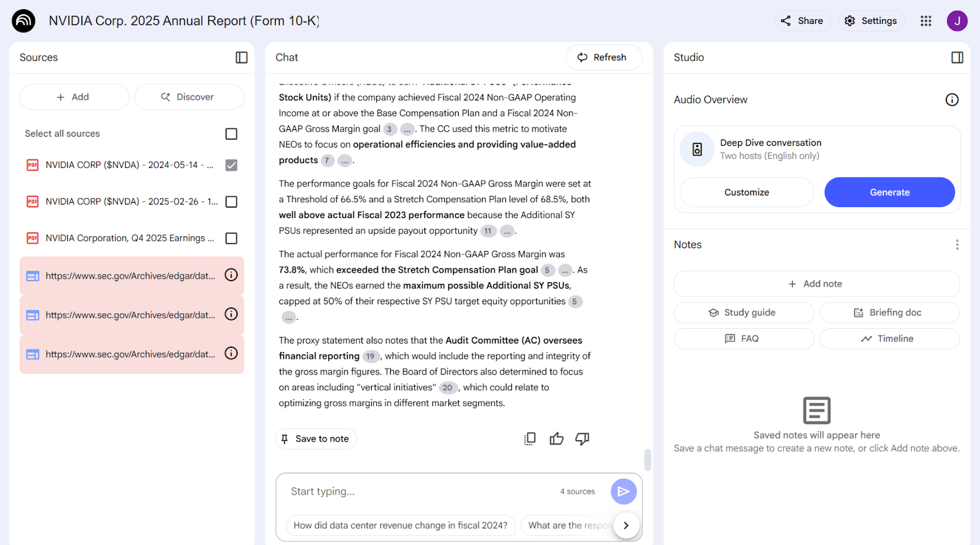This screenshot has height=545, width=980.
Task: Open the Settings menu
Action: (871, 21)
